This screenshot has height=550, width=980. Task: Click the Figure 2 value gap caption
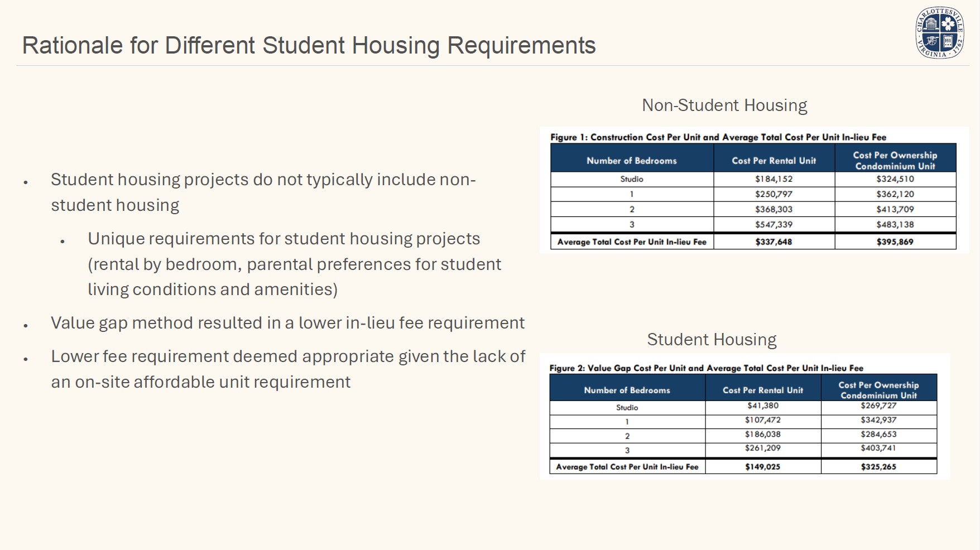coord(706,368)
